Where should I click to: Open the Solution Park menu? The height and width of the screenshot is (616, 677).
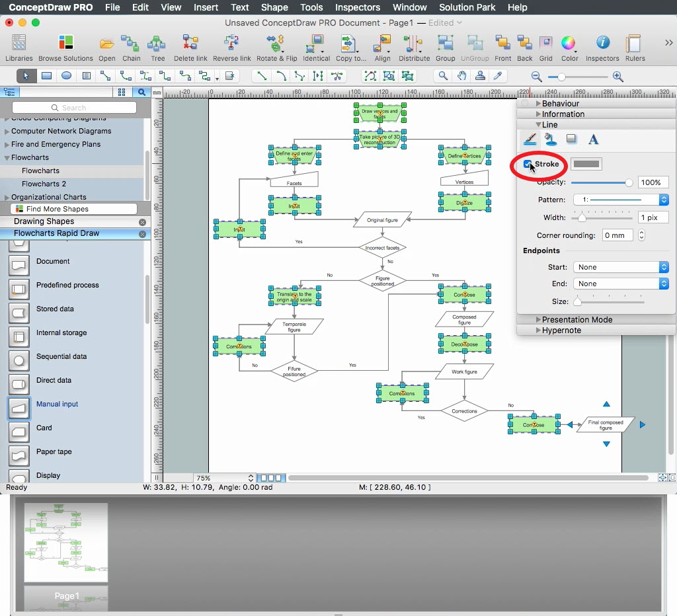click(x=467, y=7)
